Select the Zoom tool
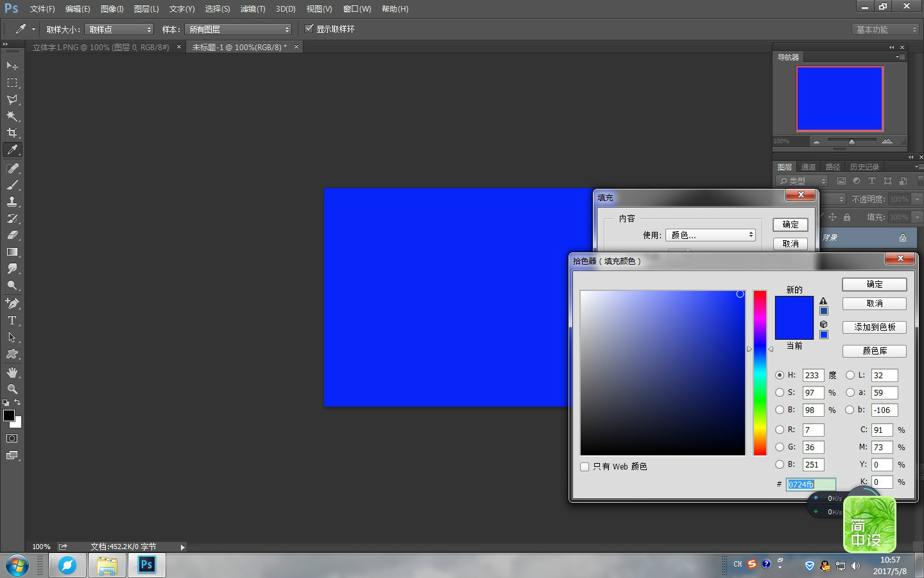The height and width of the screenshot is (578, 924). point(12,389)
